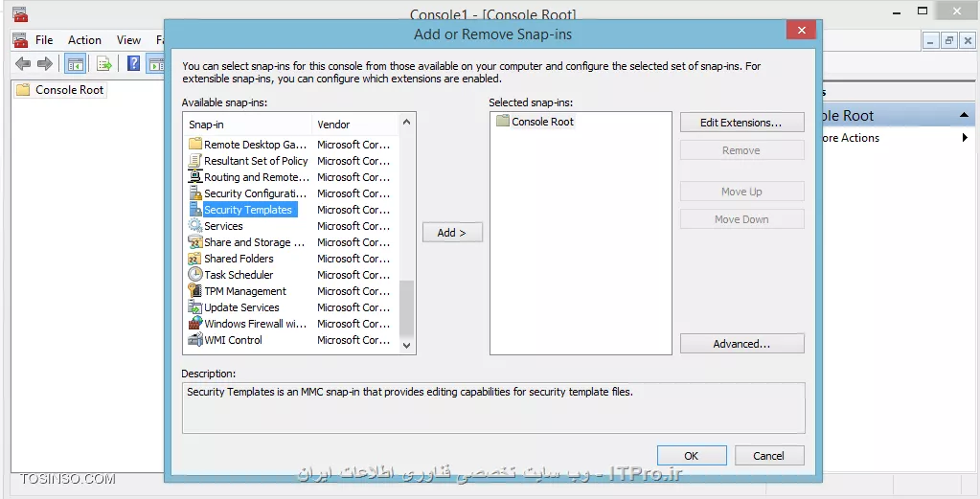Click the snap-in list scrollbar thumb
This screenshot has width=980, height=499.
(407, 308)
